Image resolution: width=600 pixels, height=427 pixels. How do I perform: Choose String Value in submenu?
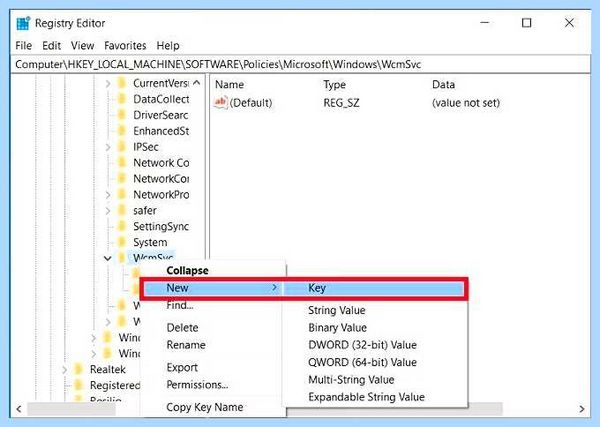click(336, 310)
